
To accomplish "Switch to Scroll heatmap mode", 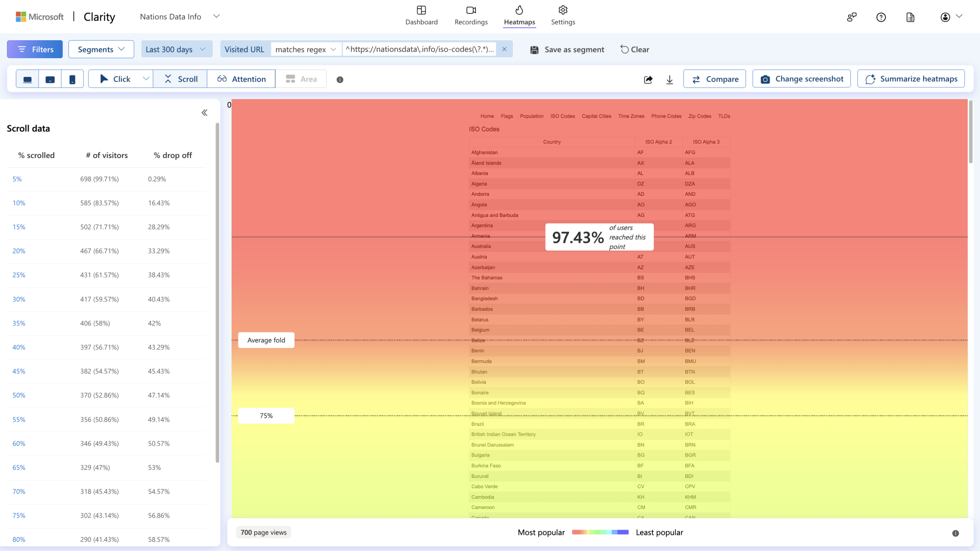I will click(180, 79).
